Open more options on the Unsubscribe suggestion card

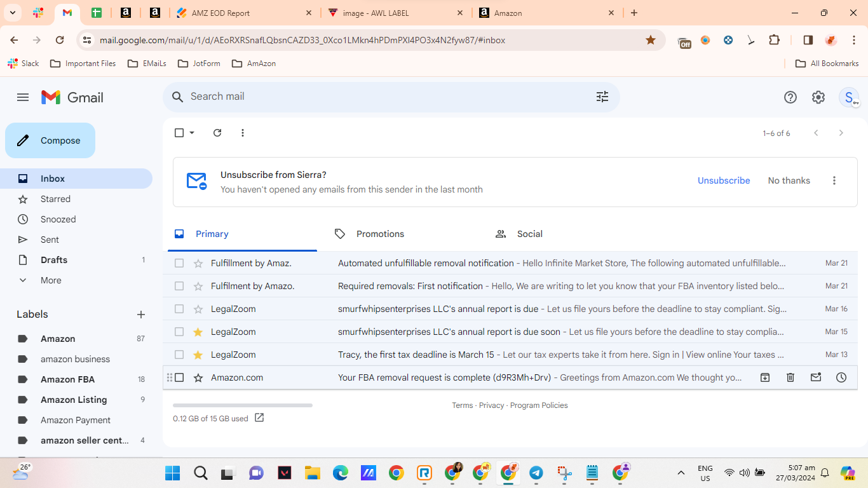click(x=834, y=180)
